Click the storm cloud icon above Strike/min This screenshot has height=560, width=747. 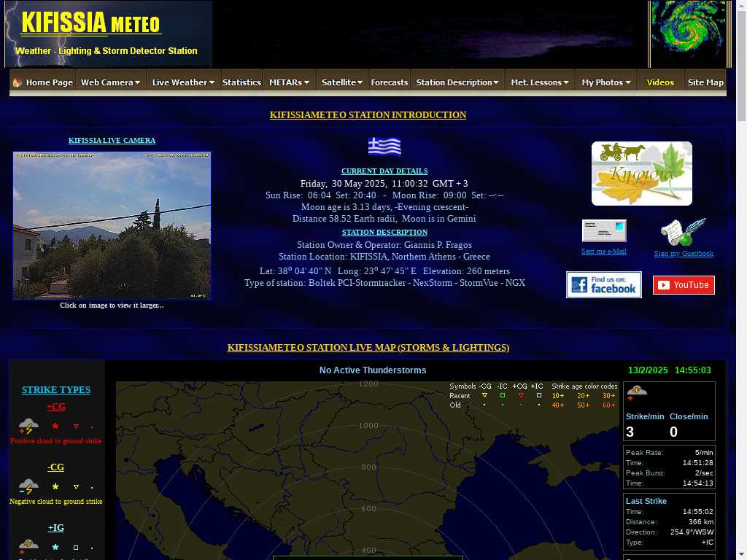coord(636,392)
